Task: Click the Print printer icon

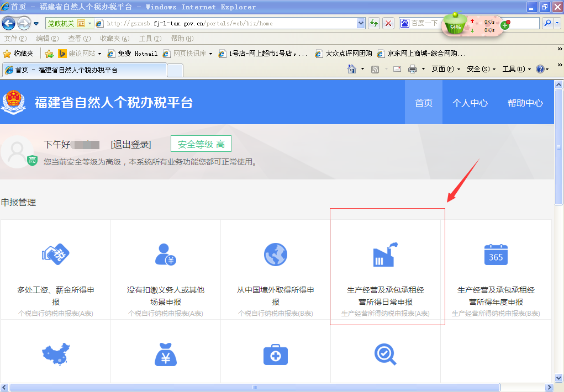Action: (413, 69)
